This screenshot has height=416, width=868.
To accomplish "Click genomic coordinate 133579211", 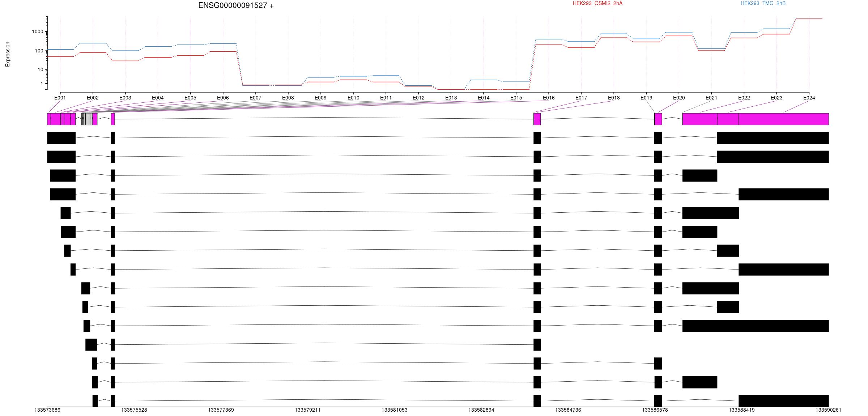I will 308,410.
